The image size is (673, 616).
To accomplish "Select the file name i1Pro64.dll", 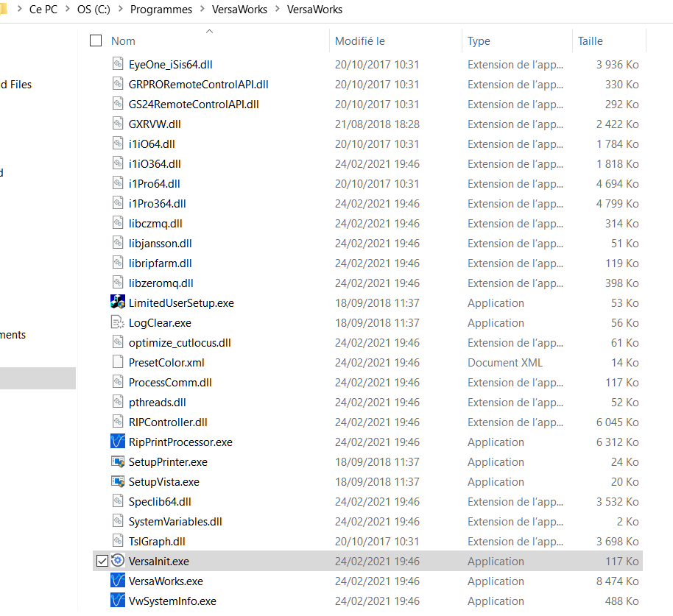I will point(154,183).
